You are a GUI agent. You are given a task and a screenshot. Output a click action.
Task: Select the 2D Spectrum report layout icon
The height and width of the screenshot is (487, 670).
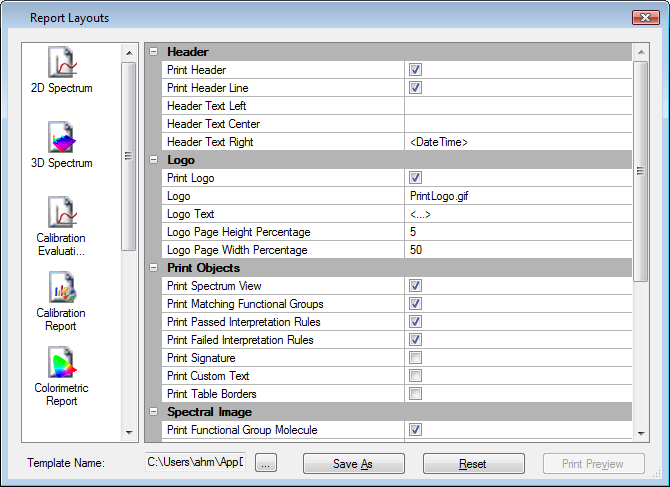coord(62,64)
